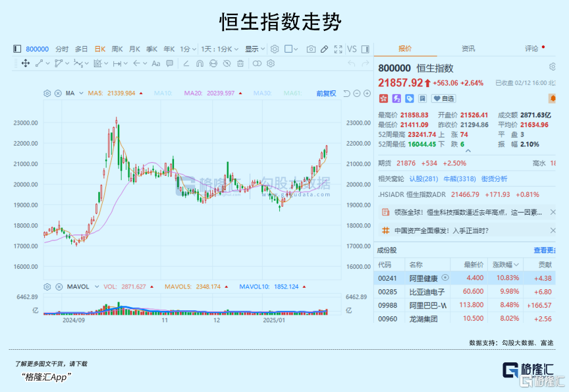Open 牛熊(3318) link

(460, 179)
